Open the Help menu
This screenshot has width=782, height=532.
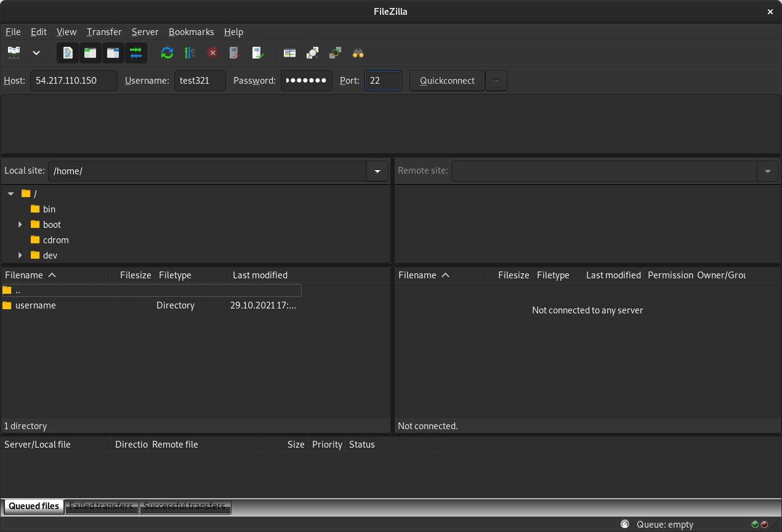tap(233, 32)
